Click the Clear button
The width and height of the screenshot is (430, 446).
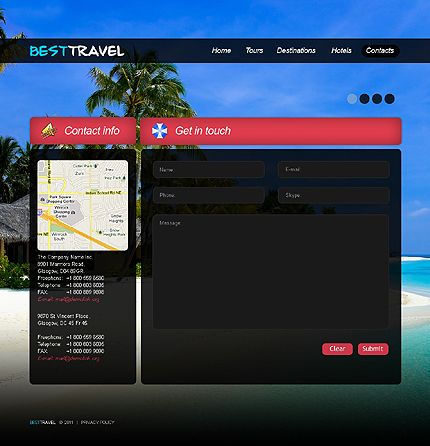[x=337, y=349]
